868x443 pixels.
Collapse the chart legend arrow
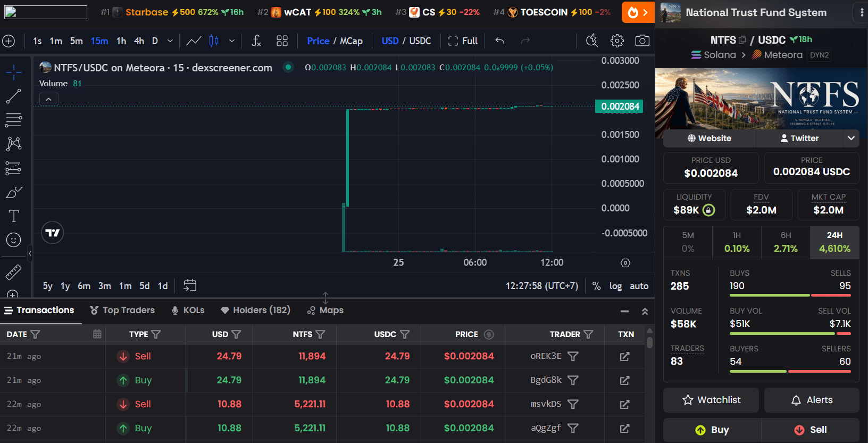coord(48,100)
